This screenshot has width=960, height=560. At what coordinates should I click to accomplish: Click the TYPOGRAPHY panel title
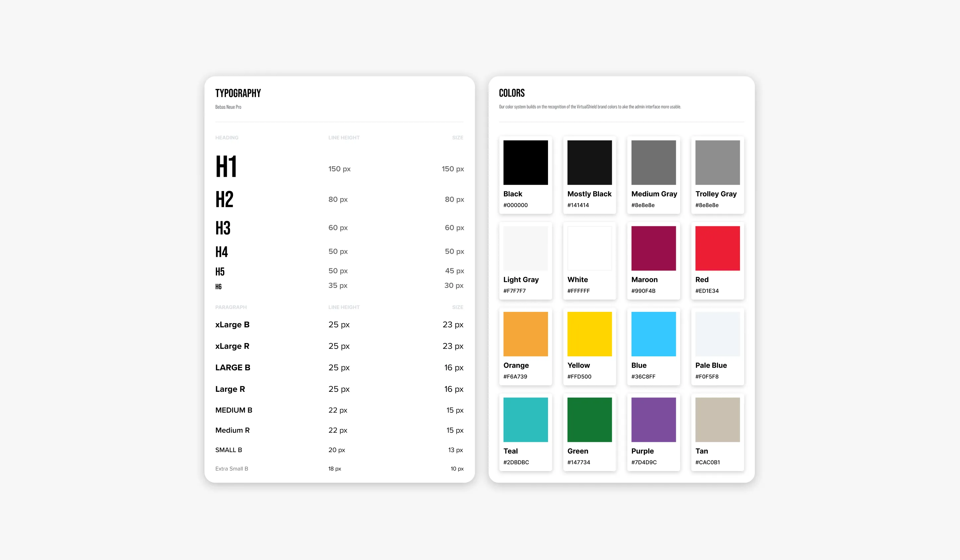coord(238,93)
